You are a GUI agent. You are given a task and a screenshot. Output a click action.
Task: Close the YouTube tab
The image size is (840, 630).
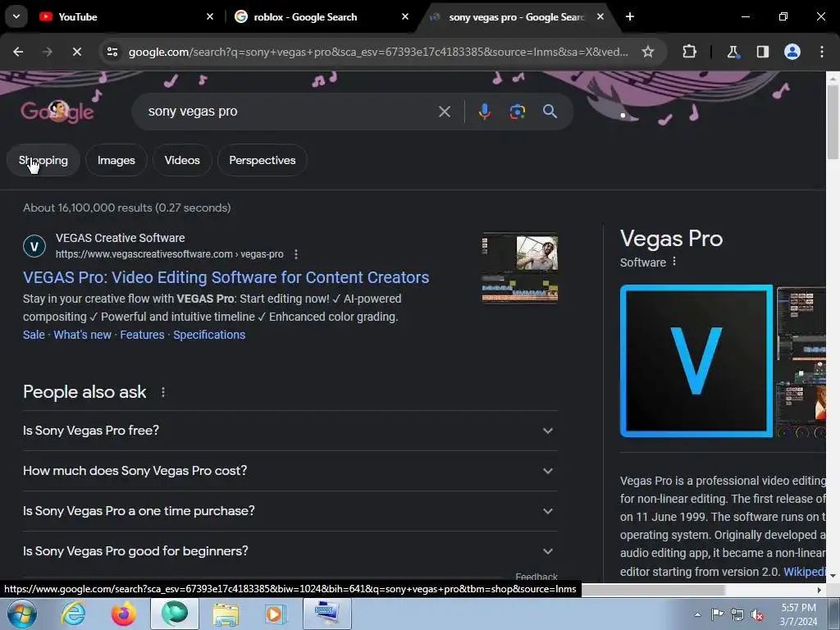pos(210,16)
